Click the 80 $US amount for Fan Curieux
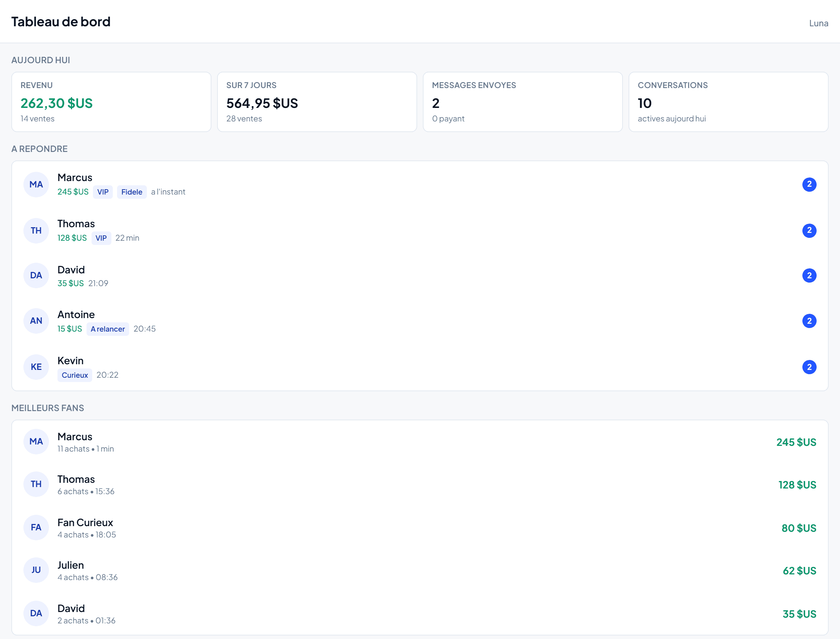The height and width of the screenshot is (639, 840). (799, 528)
